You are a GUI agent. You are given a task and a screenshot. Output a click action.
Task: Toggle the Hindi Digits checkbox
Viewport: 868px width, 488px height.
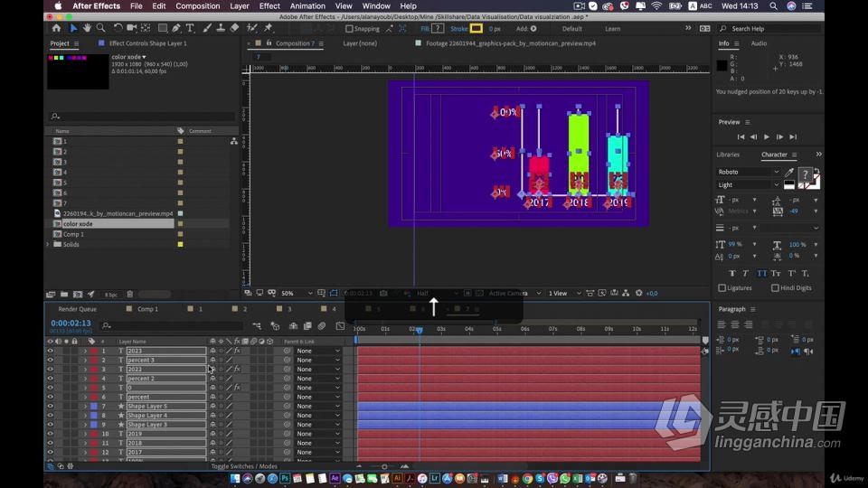pos(775,287)
